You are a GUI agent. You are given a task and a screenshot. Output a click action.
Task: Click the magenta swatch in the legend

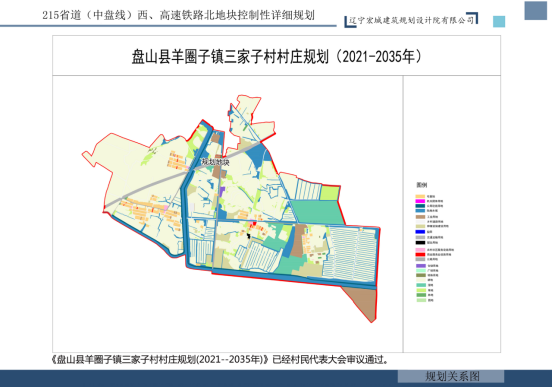420,201
